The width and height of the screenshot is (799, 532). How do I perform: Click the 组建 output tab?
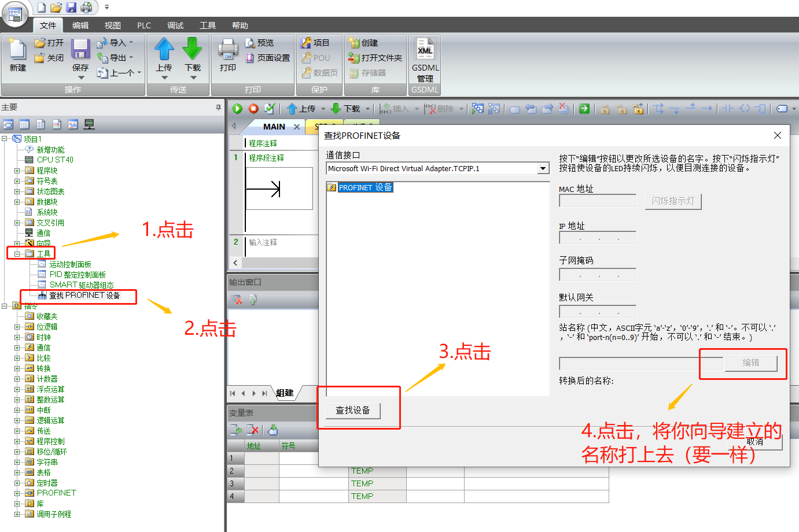click(285, 393)
